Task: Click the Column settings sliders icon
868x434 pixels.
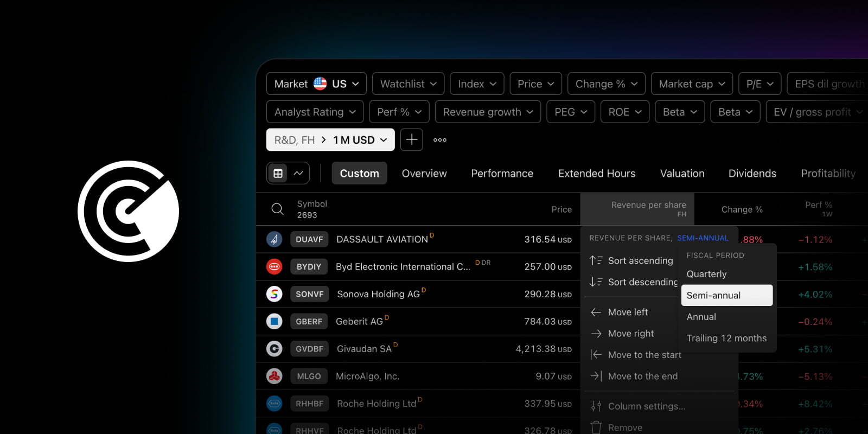Action: point(596,406)
